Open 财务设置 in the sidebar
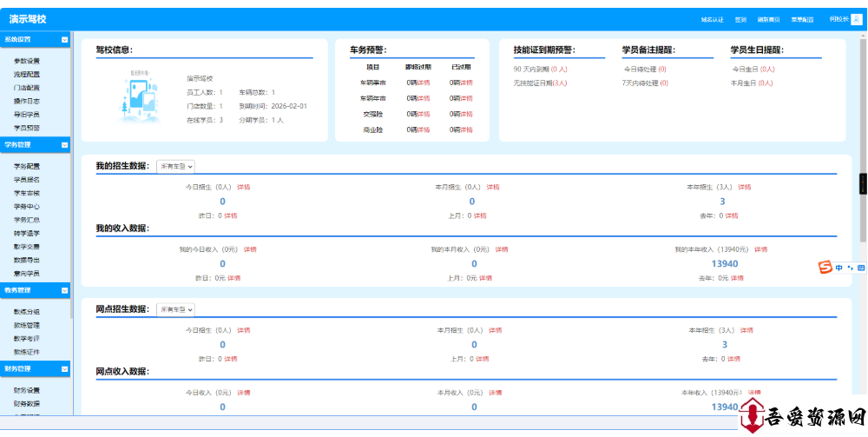 [27, 390]
